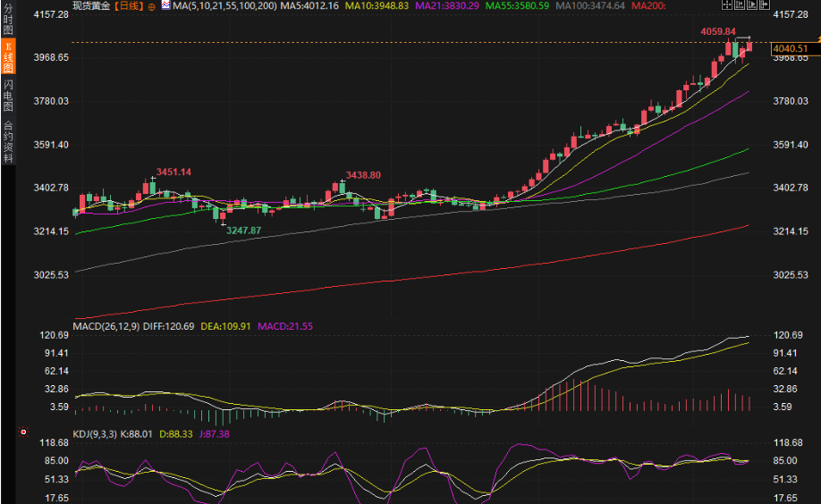Select the green MA55 legend label
The image size is (821, 504).
coord(517,6)
